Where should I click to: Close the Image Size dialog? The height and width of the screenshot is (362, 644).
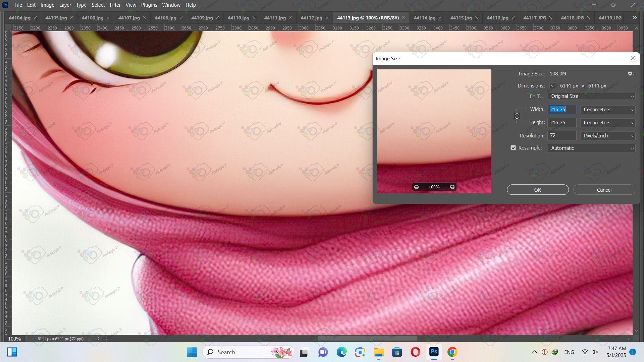[x=633, y=59]
